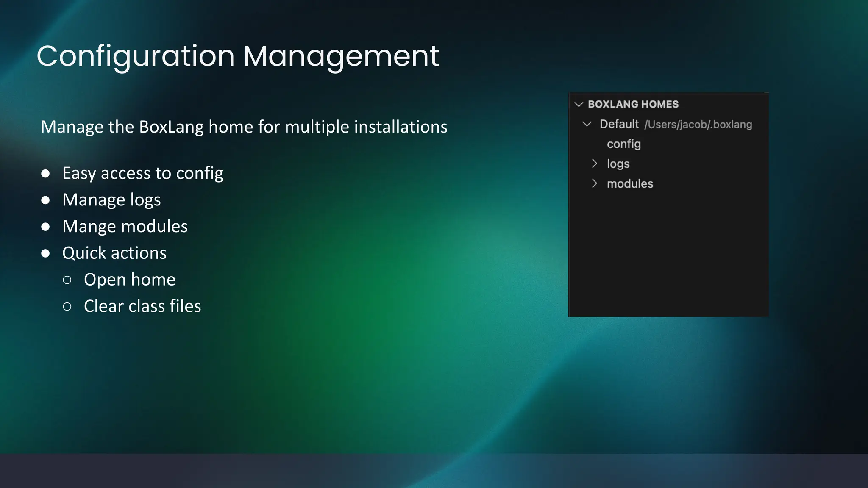
Task: Expand the logs folder chevron
Action: [595, 164]
